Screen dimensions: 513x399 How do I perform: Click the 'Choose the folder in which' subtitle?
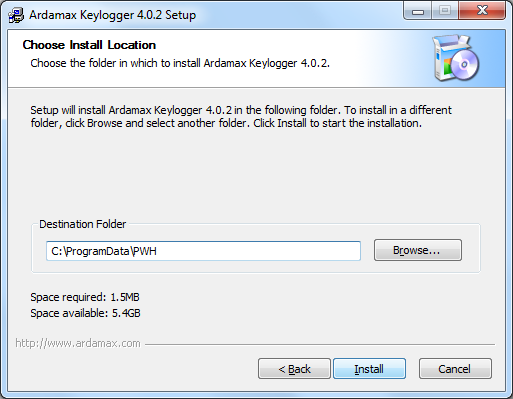point(180,63)
